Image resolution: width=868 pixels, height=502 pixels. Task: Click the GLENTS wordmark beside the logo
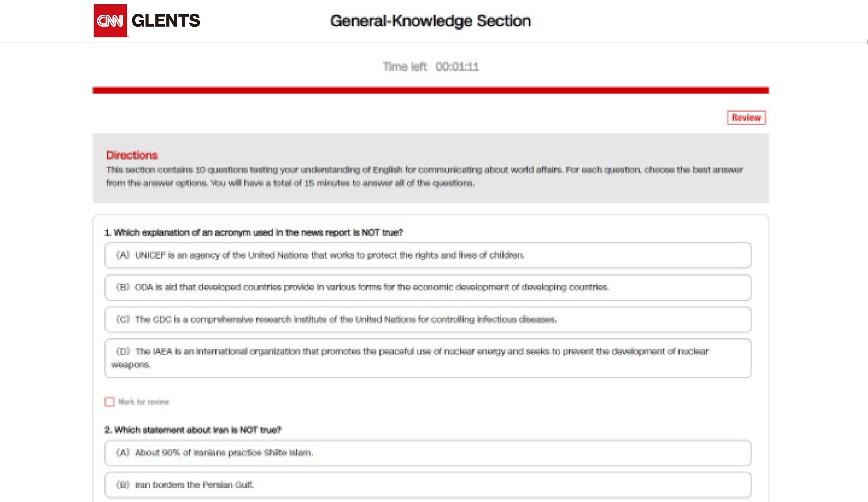(166, 21)
